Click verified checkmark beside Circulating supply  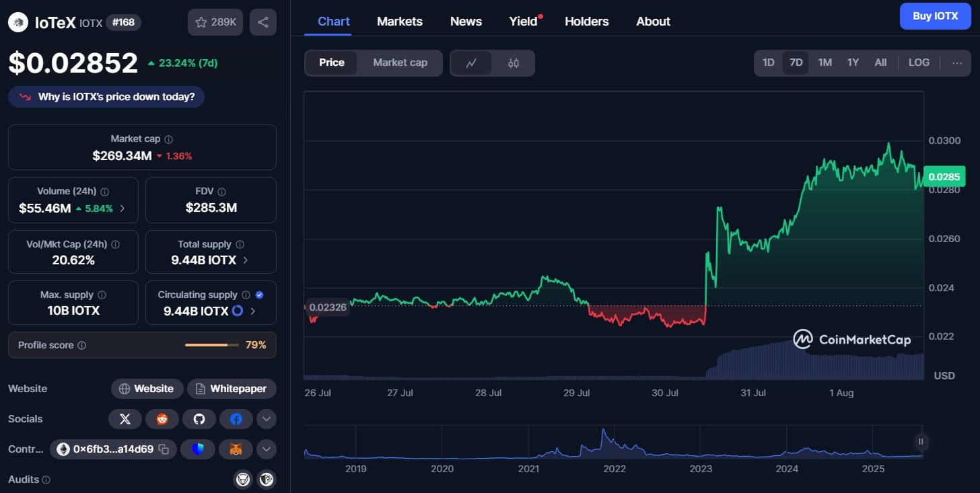click(x=260, y=295)
